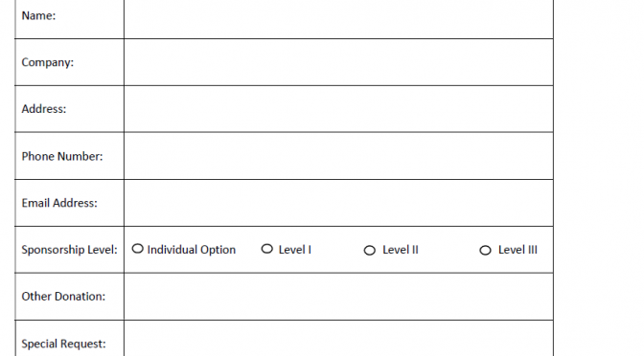Choose the Level II sponsorship radio button
The height and width of the screenshot is (356, 644).
[370, 250]
